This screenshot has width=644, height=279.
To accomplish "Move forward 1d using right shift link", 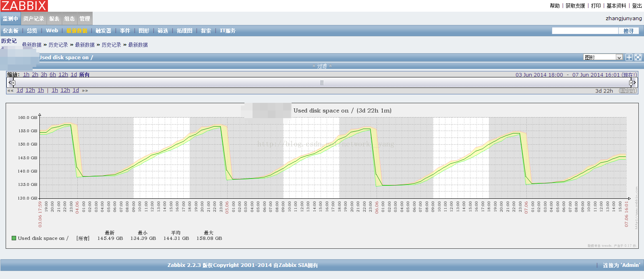I will pyautogui.click(x=76, y=91).
